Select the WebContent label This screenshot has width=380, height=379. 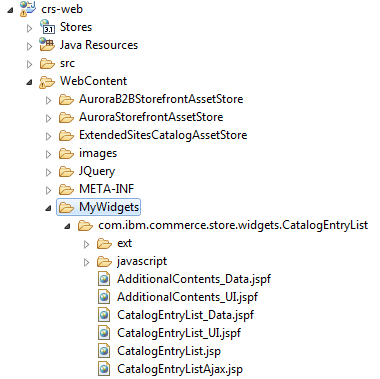pos(94,81)
